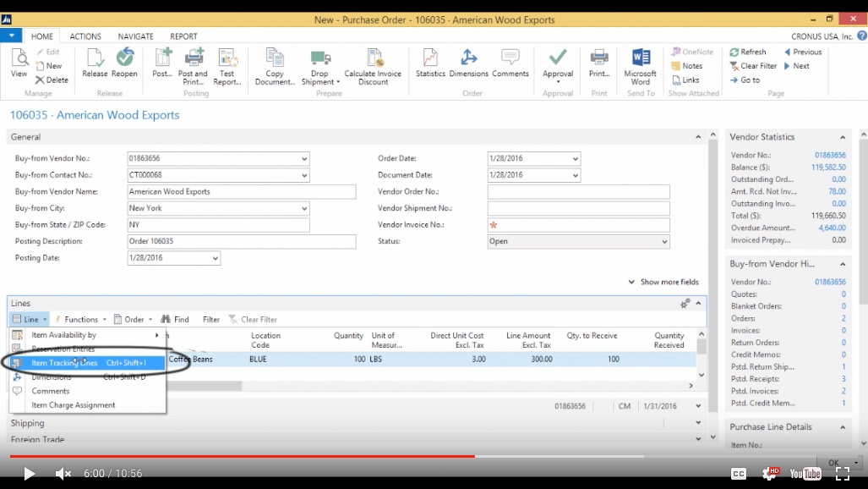Click the Print... icon
The height and width of the screenshot is (489, 868).
[x=599, y=63]
